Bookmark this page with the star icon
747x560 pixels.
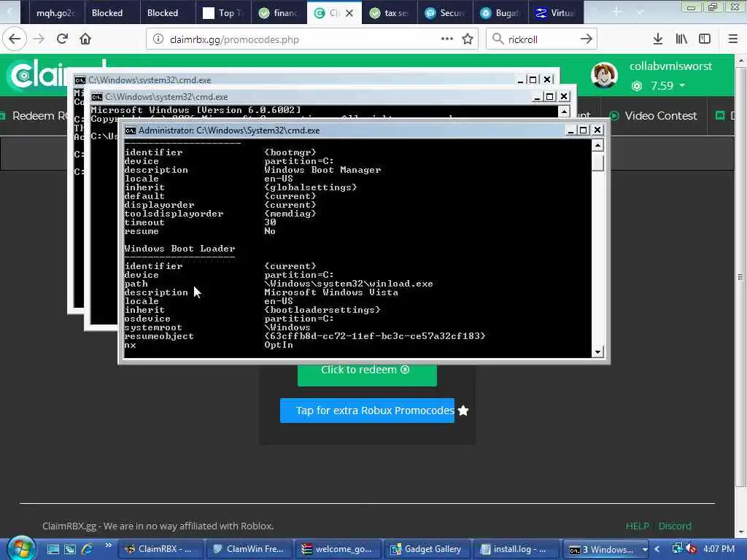468,39
